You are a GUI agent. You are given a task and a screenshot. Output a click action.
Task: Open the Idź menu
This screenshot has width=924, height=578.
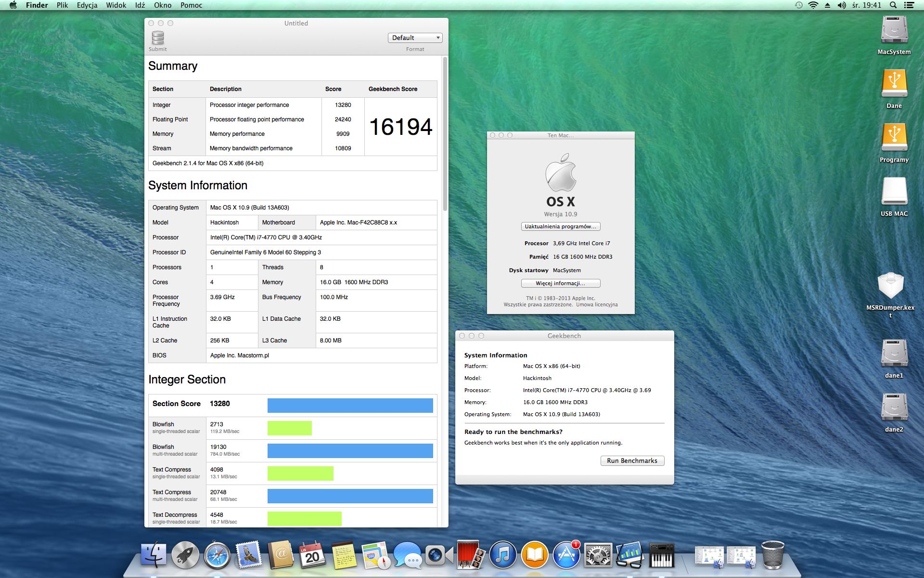[x=140, y=5]
